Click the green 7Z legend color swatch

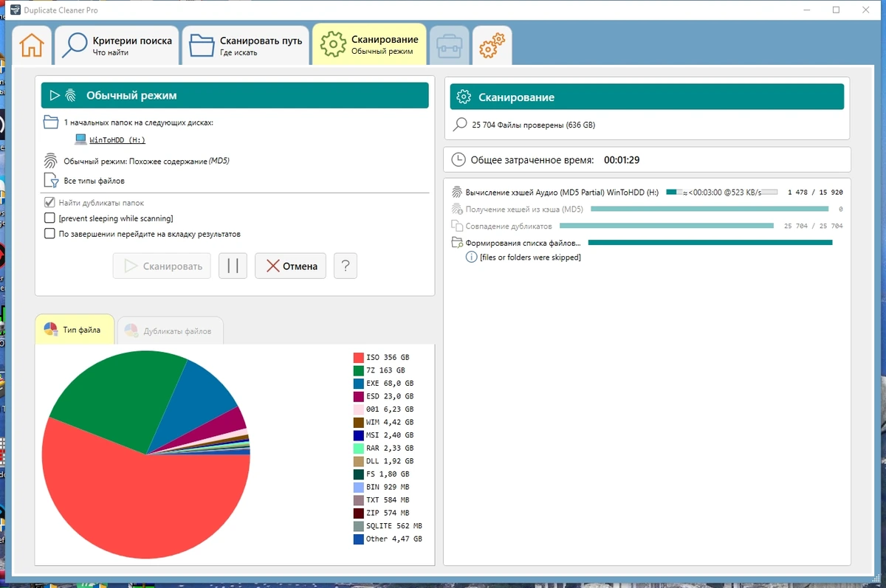(x=359, y=370)
